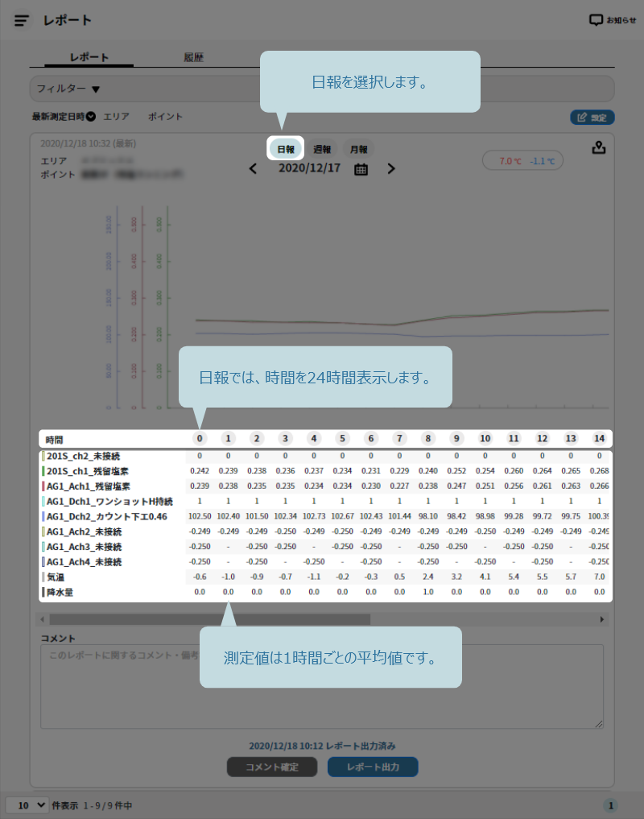Toggle the 最新測定日時 sort arrow
The width and height of the screenshot is (644, 819).
click(91, 117)
